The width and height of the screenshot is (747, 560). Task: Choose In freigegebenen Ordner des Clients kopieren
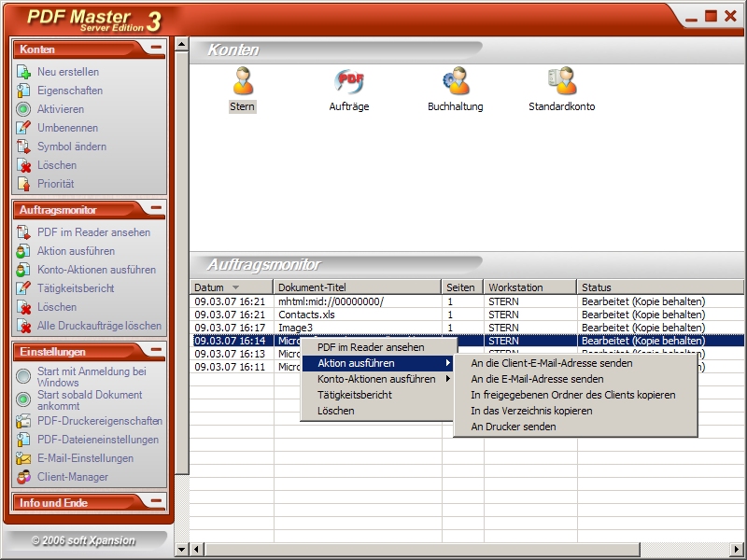coord(575,395)
